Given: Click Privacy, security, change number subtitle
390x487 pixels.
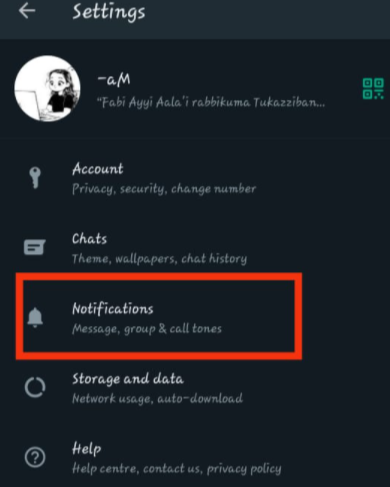Looking at the screenshot, I should [164, 189].
